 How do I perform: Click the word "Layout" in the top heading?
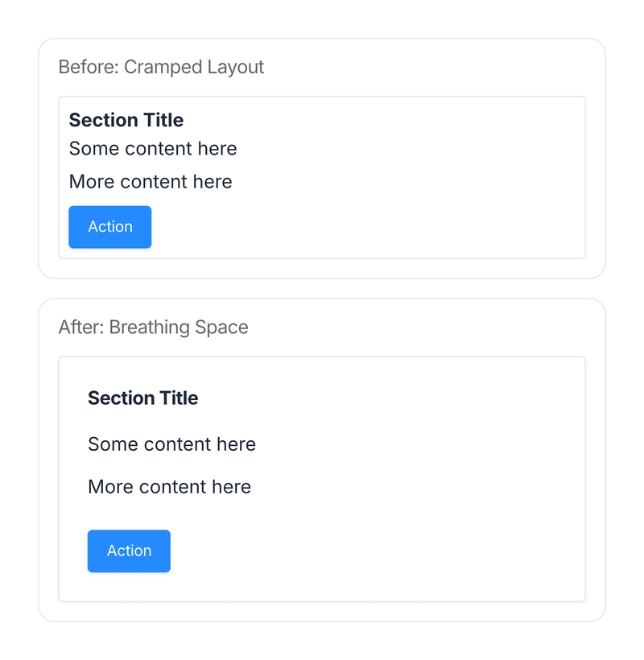(x=235, y=67)
